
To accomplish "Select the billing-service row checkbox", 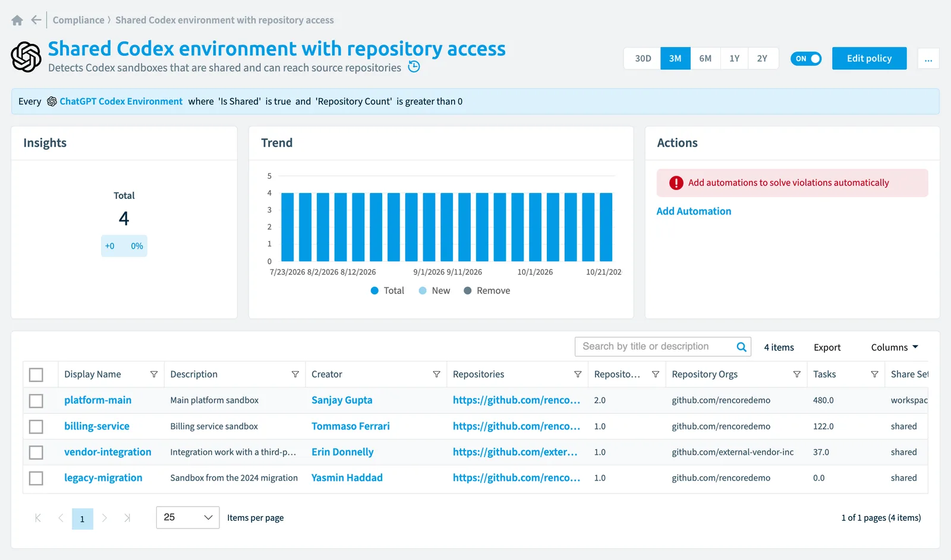I will coord(36,426).
